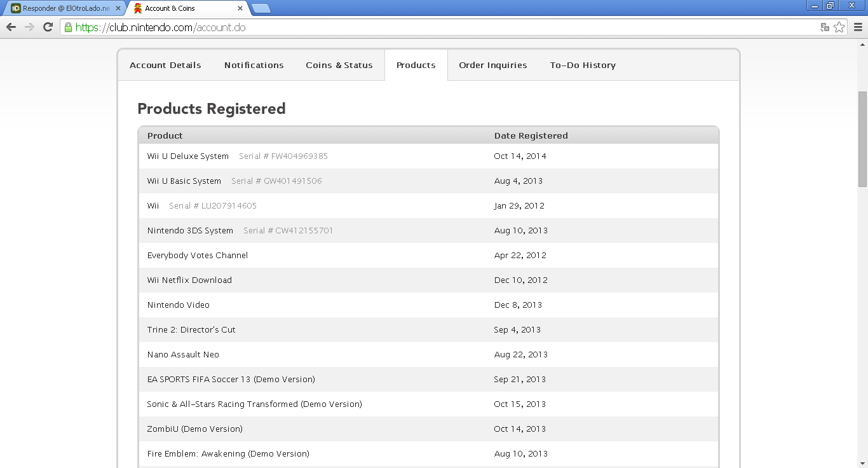Select the Account & Coins browser tab

click(189, 8)
